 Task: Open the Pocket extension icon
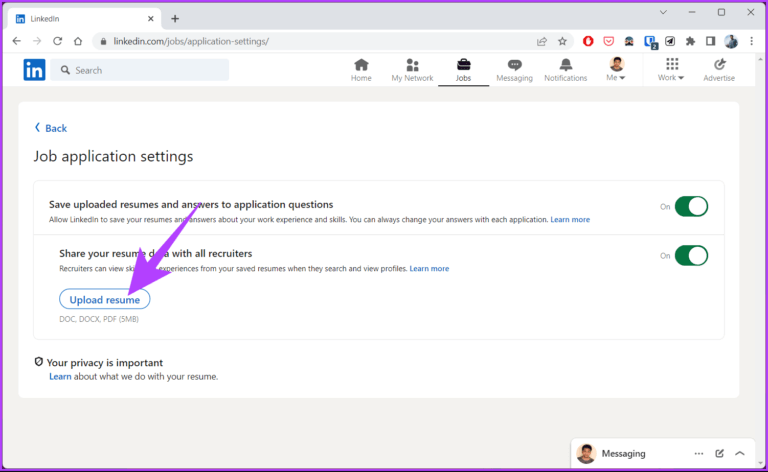(609, 41)
